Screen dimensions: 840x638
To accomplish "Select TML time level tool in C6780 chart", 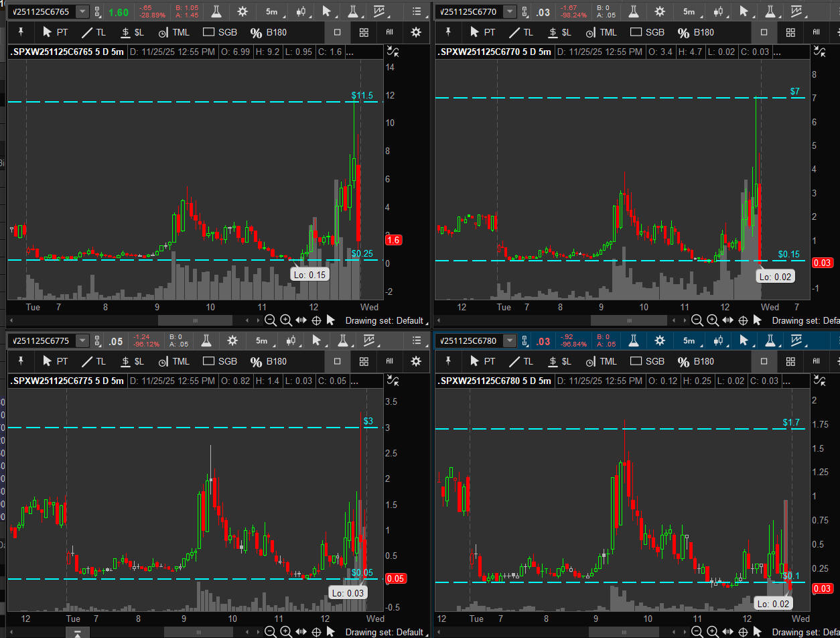I will pyautogui.click(x=600, y=361).
